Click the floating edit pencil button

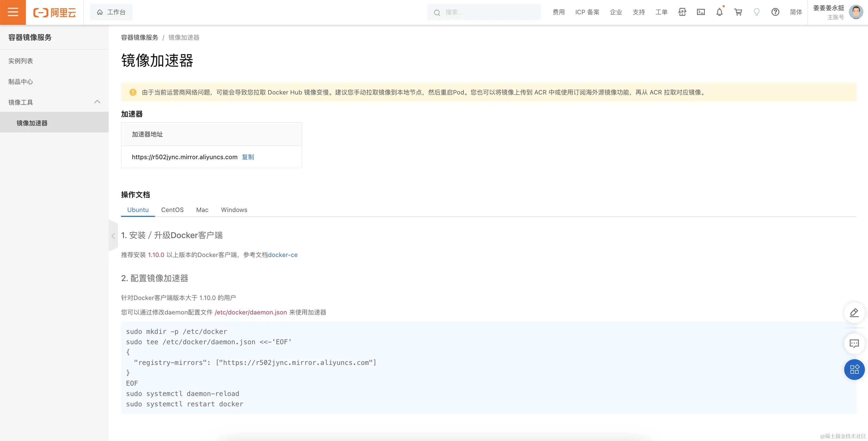click(854, 313)
